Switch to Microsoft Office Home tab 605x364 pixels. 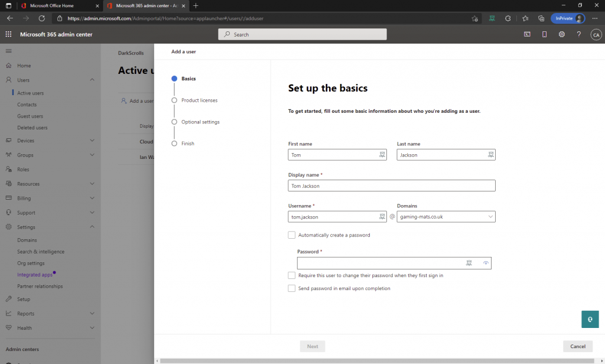60,6
